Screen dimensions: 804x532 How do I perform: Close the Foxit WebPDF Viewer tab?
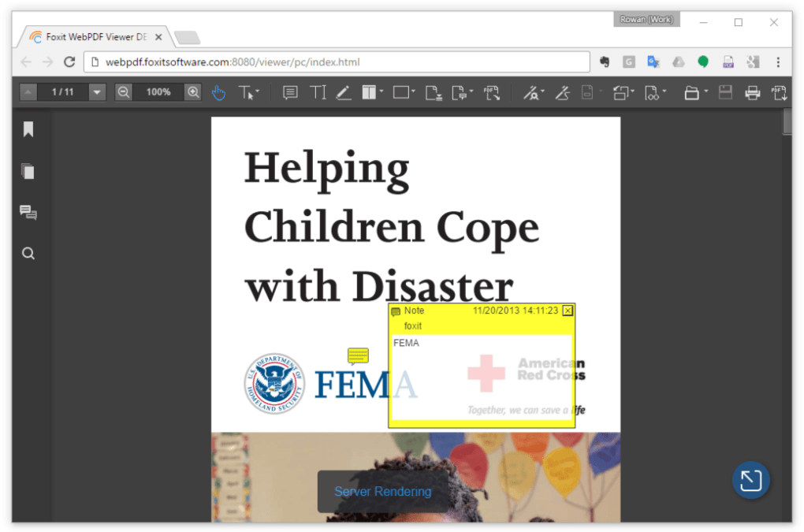point(158,37)
